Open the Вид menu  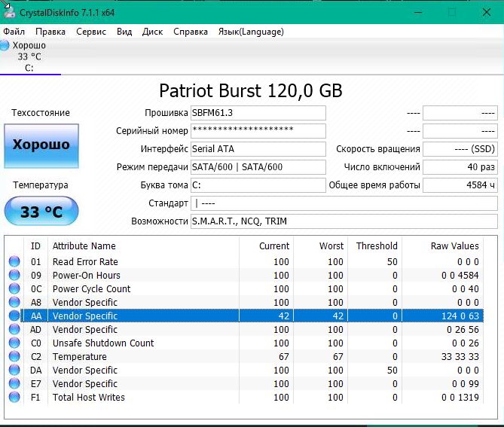pyautogui.click(x=124, y=32)
